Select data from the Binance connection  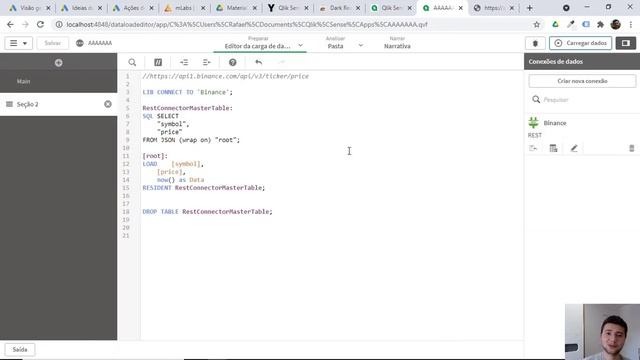[553, 149]
